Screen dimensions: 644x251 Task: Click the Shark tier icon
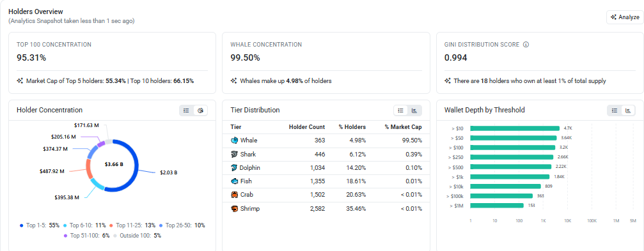234,154
